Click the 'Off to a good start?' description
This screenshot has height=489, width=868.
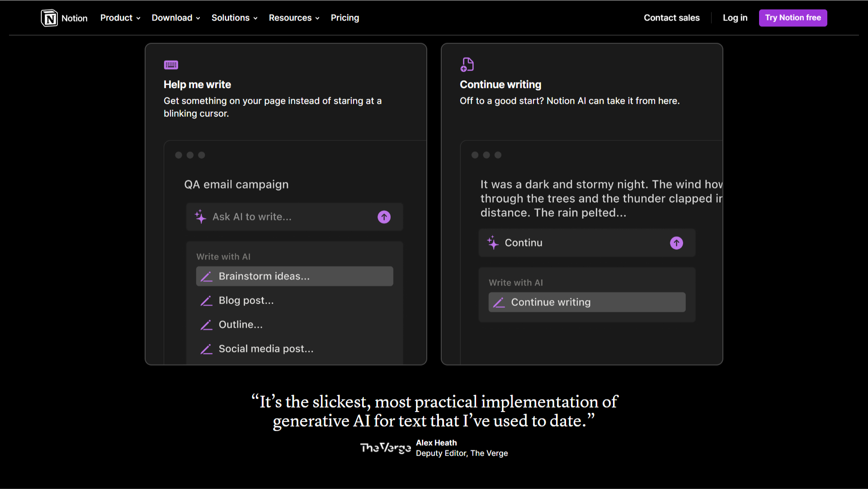[570, 101]
